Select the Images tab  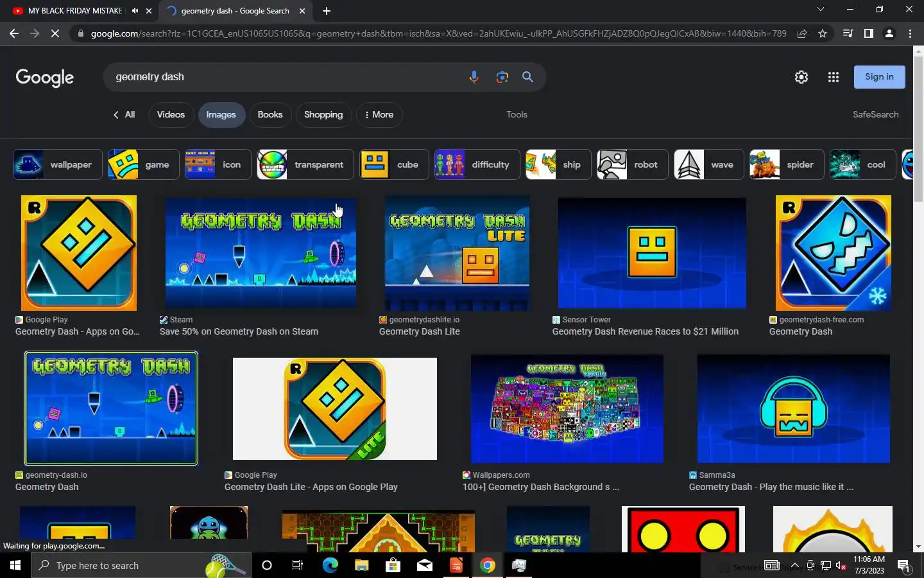(x=221, y=114)
